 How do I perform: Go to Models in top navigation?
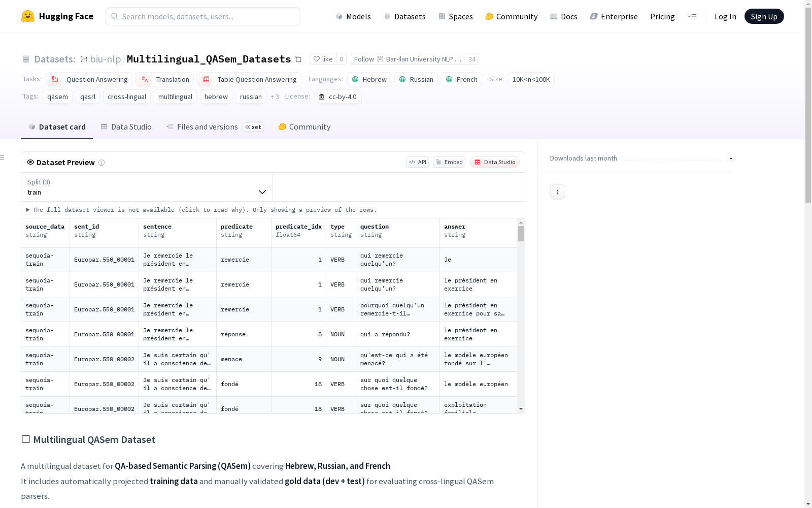point(353,16)
